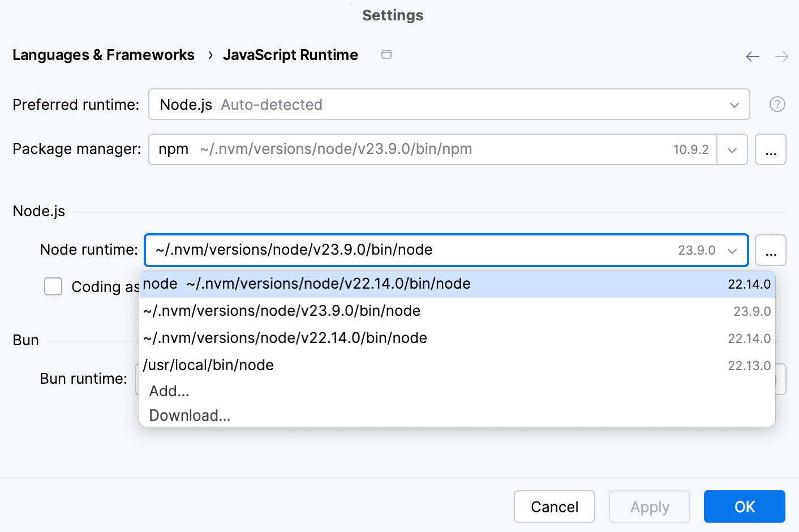
Task: Click the back navigation arrow
Action: (753, 56)
